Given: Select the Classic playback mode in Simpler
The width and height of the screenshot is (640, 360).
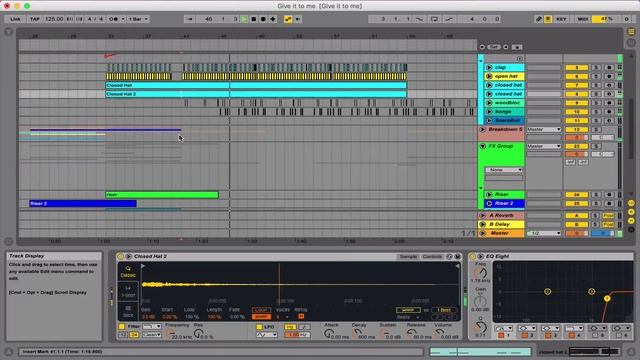Looking at the screenshot, I should [x=128, y=271].
